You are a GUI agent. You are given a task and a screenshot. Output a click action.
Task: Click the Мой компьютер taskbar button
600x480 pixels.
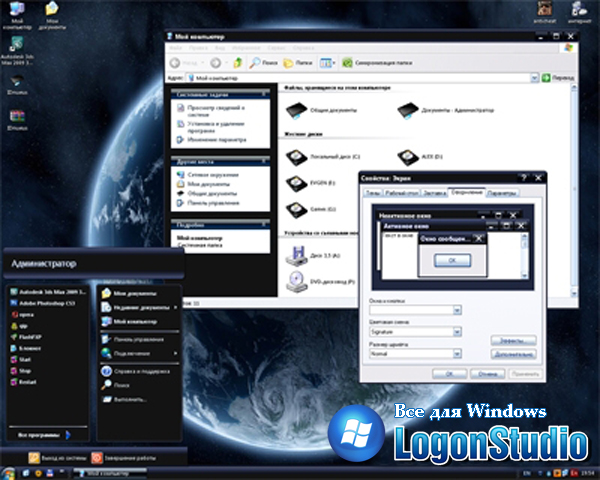(109, 474)
